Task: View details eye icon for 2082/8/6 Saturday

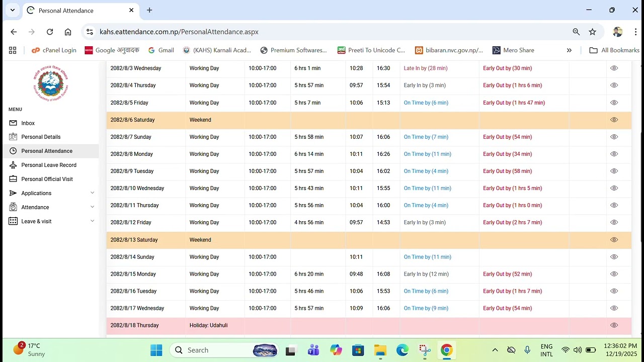Action: pyautogui.click(x=614, y=120)
